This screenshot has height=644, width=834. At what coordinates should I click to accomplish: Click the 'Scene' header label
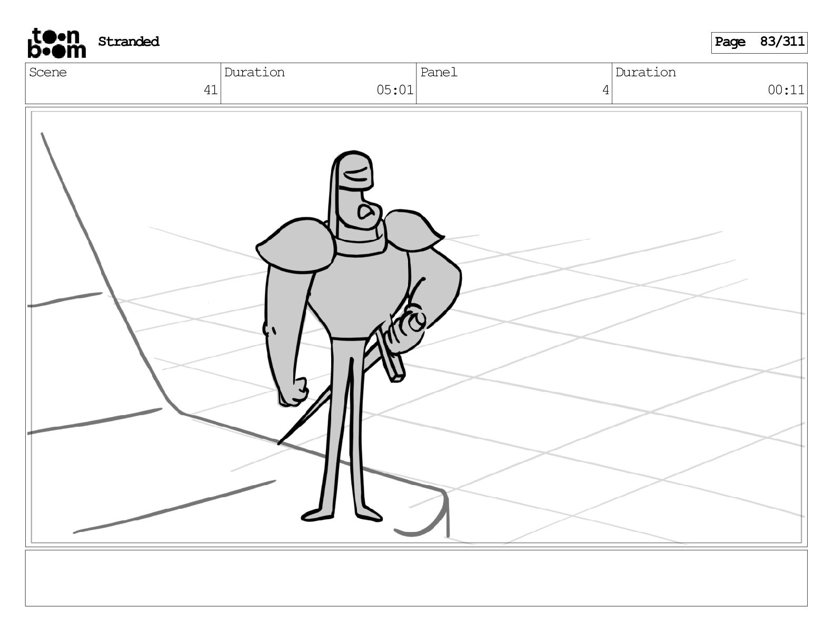(48, 72)
